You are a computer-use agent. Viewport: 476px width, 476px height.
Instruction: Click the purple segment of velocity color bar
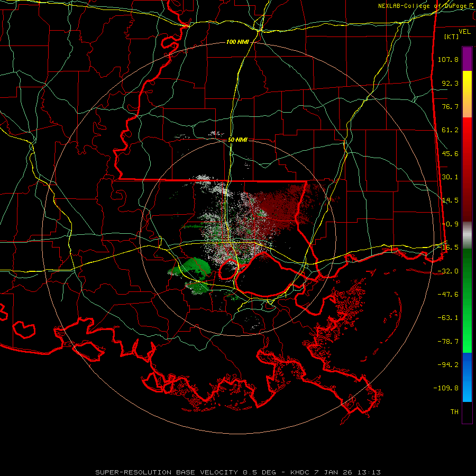467,59
